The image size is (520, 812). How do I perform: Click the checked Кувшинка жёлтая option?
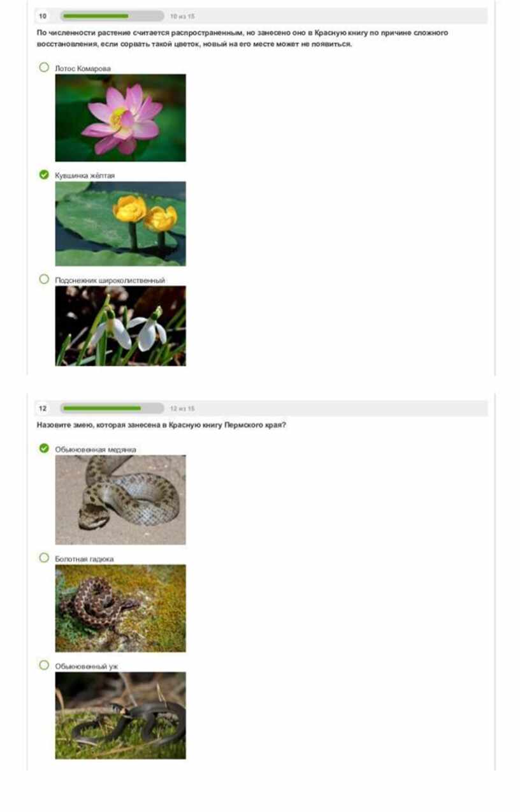tap(44, 174)
